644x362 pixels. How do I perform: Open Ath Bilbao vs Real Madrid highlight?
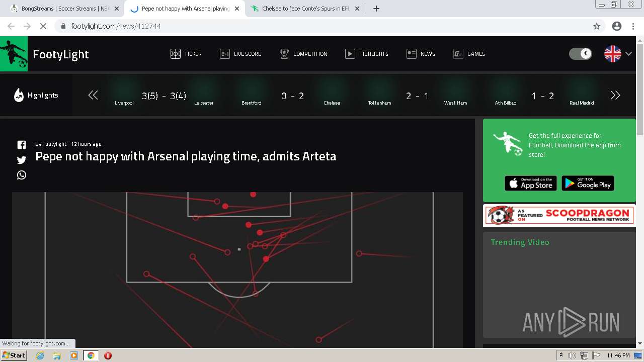coord(543,95)
